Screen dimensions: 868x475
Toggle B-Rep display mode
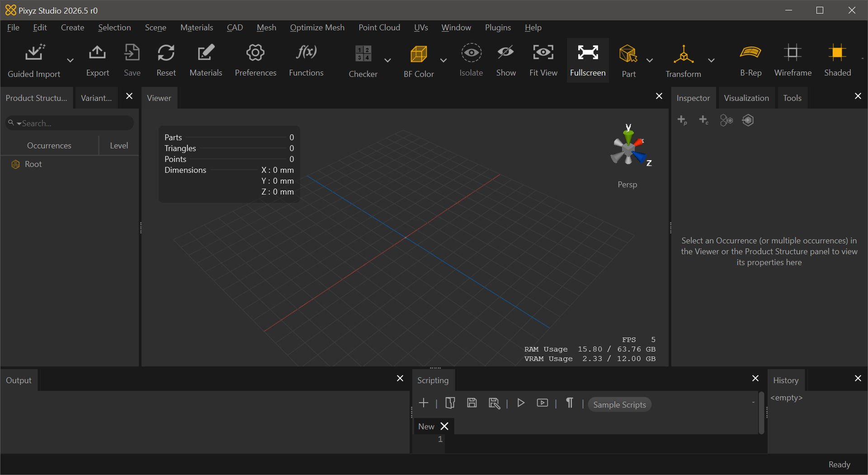point(750,60)
